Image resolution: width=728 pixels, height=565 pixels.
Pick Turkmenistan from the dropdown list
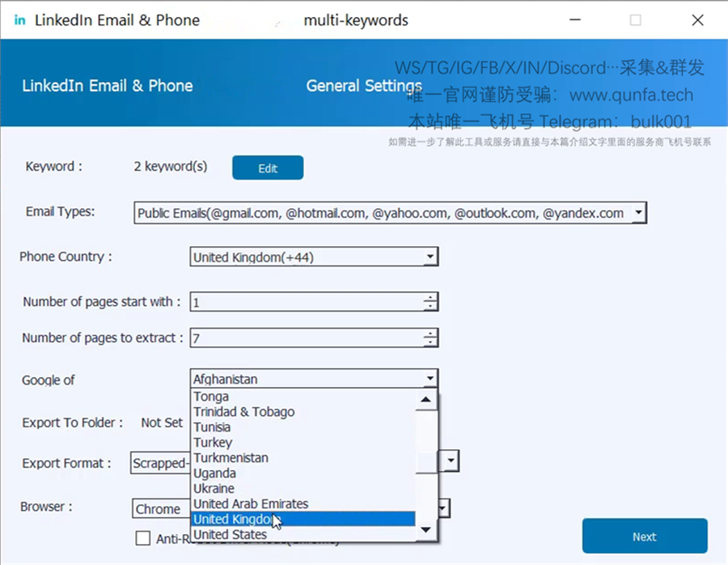pos(303,457)
